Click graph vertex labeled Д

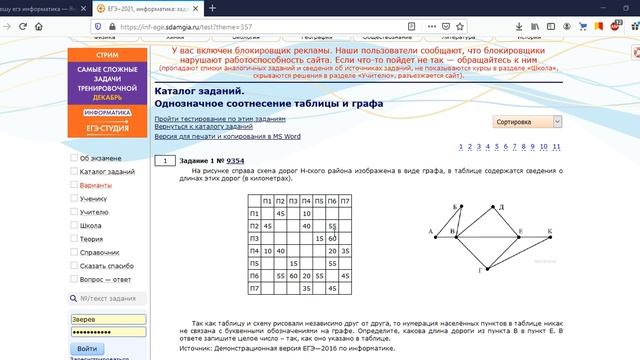pyautogui.click(x=493, y=207)
